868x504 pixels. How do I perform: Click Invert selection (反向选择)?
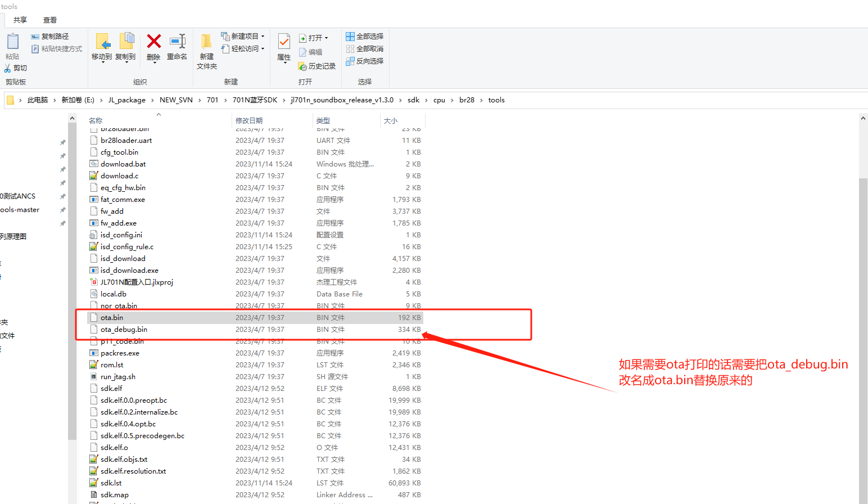coord(365,61)
